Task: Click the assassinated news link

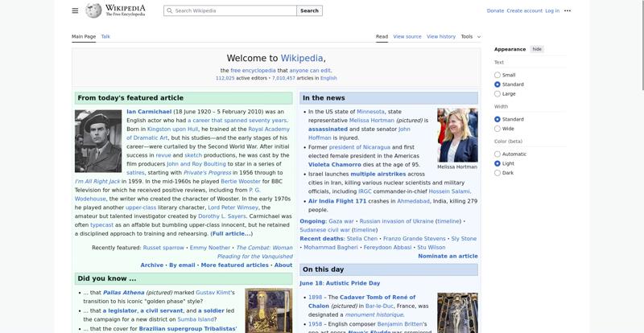Action: pos(328,129)
